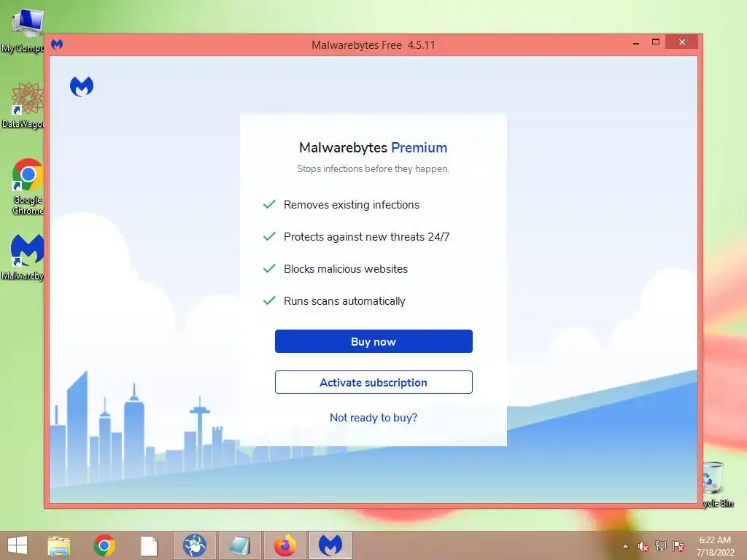Select the Google Chrome desktop shortcut
This screenshot has width=747, height=560.
tap(27, 187)
